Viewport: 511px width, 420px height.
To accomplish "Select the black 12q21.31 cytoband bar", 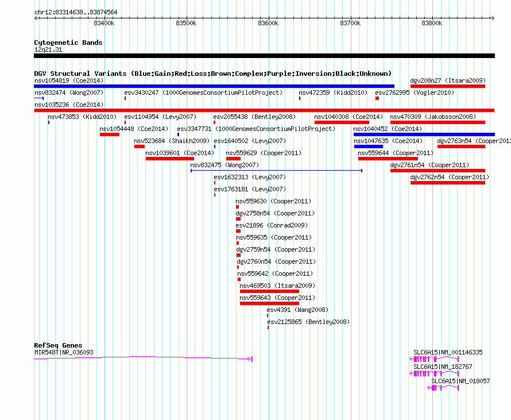I will [264, 56].
